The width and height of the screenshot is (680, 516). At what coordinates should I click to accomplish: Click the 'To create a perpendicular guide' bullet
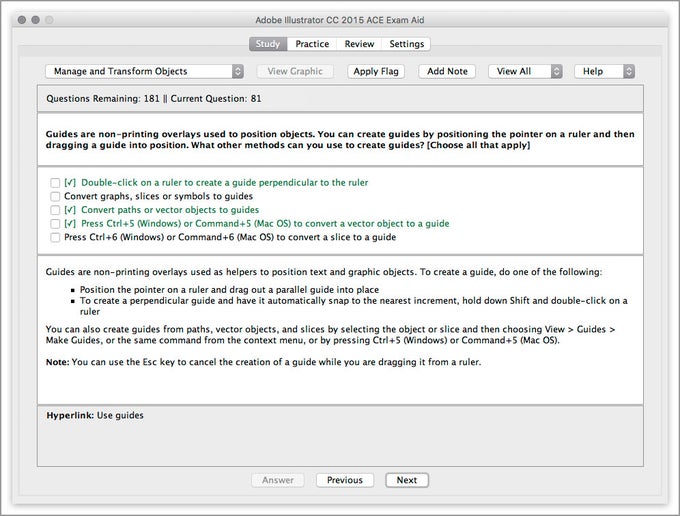pos(353,306)
